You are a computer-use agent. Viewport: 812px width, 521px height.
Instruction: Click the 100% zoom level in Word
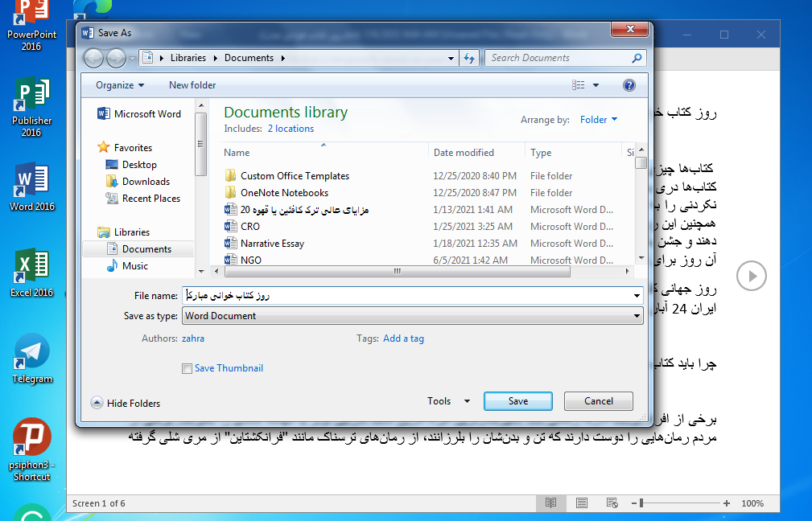[x=752, y=503]
